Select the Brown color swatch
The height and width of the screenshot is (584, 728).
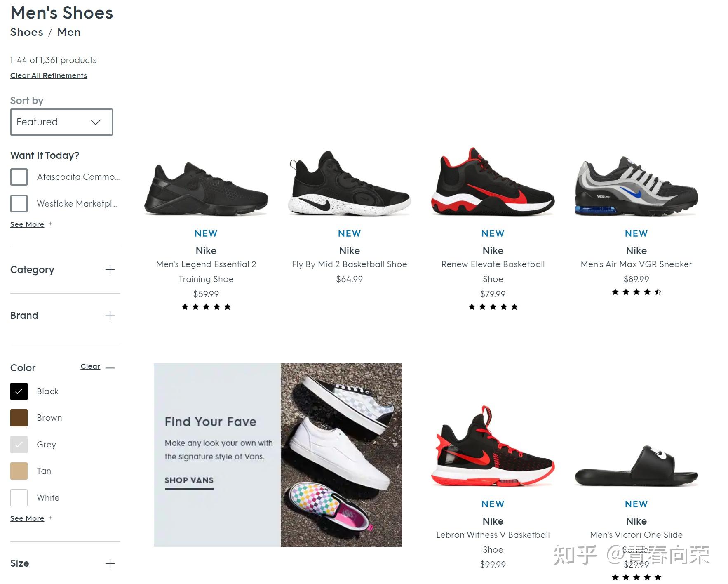[x=19, y=418]
